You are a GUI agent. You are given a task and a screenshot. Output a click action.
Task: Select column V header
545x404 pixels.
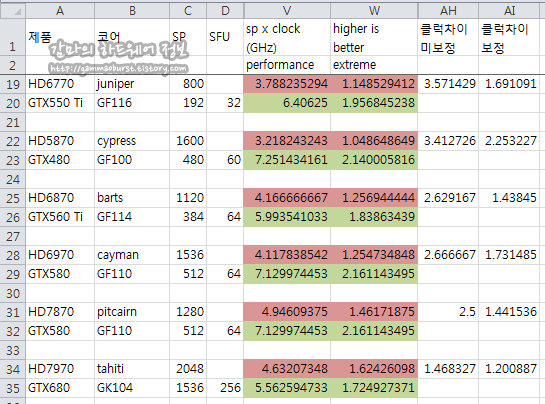click(x=287, y=11)
